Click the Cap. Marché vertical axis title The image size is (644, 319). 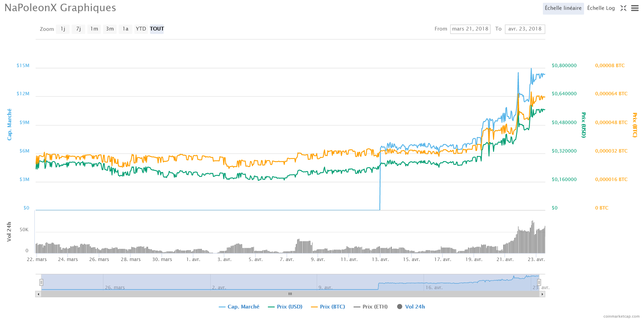[9, 124]
